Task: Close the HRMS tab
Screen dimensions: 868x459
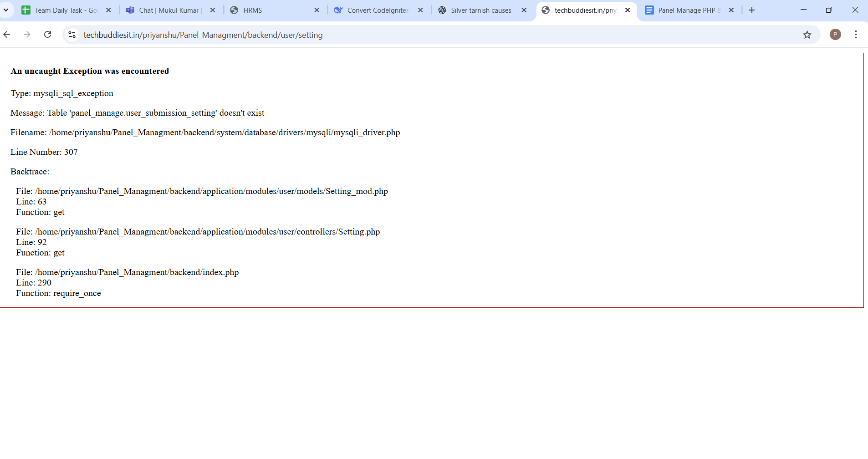Action: click(x=317, y=10)
